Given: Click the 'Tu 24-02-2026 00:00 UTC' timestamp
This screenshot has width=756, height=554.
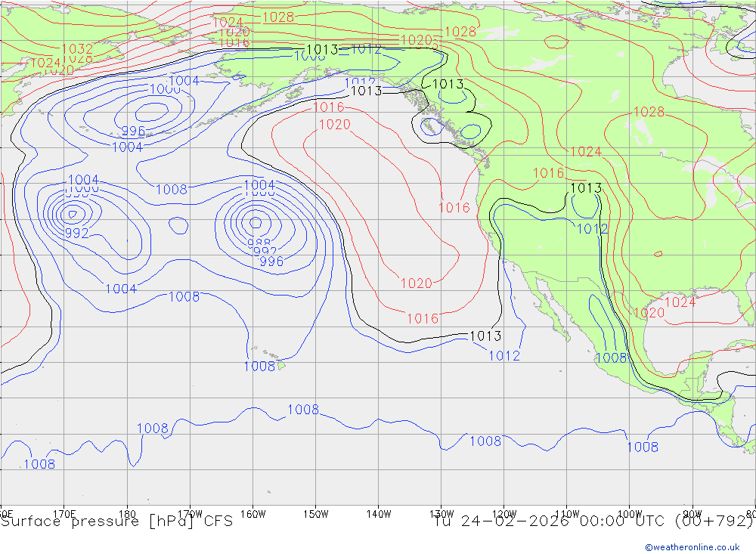Looking at the screenshot, I should pyautogui.click(x=549, y=522).
